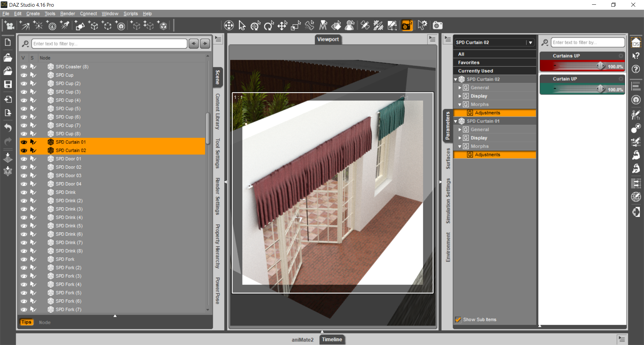Collapse Morphs under SPD Curtain 01
The width and height of the screenshot is (644, 345).
click(x=460, y=146)
